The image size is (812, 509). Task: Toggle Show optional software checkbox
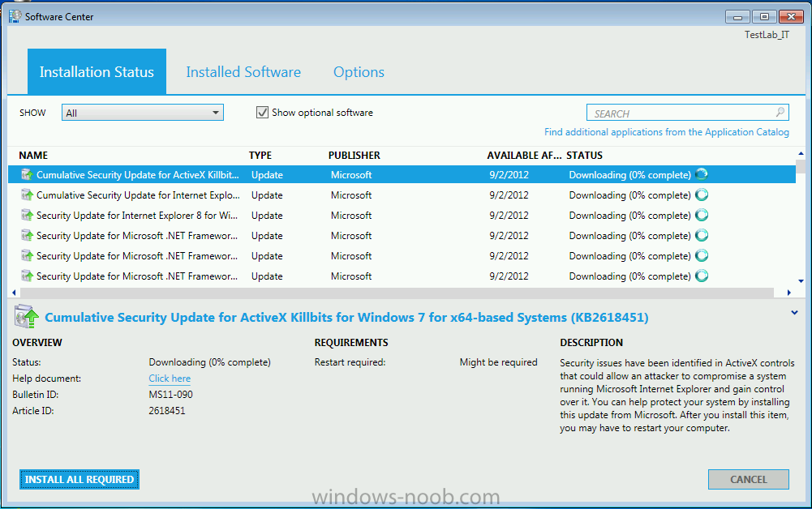coord(263,112)
